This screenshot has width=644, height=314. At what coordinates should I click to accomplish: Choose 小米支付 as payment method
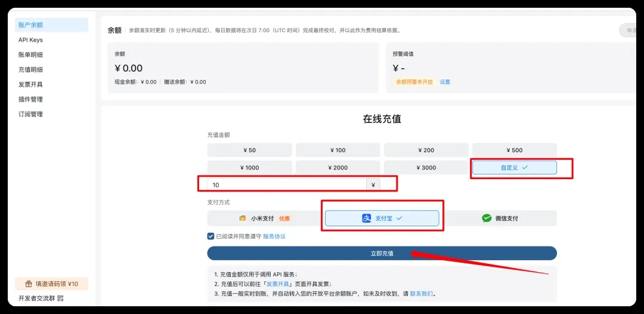coord(265,218)
